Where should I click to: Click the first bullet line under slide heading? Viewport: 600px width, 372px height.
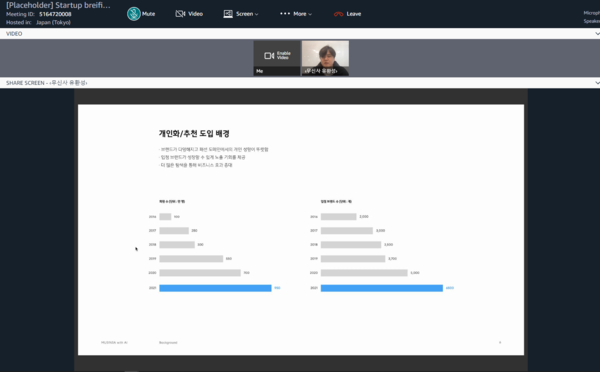pos(214,149)
